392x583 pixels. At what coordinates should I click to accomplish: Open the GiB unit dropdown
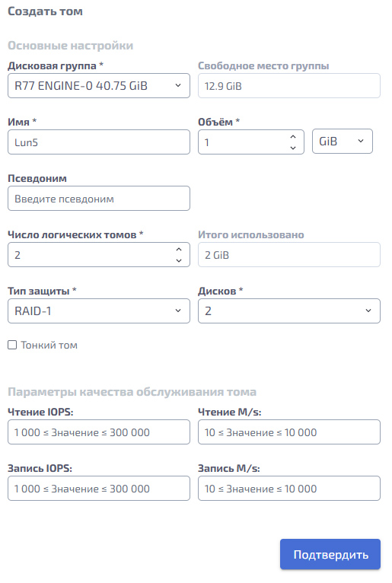343,142
